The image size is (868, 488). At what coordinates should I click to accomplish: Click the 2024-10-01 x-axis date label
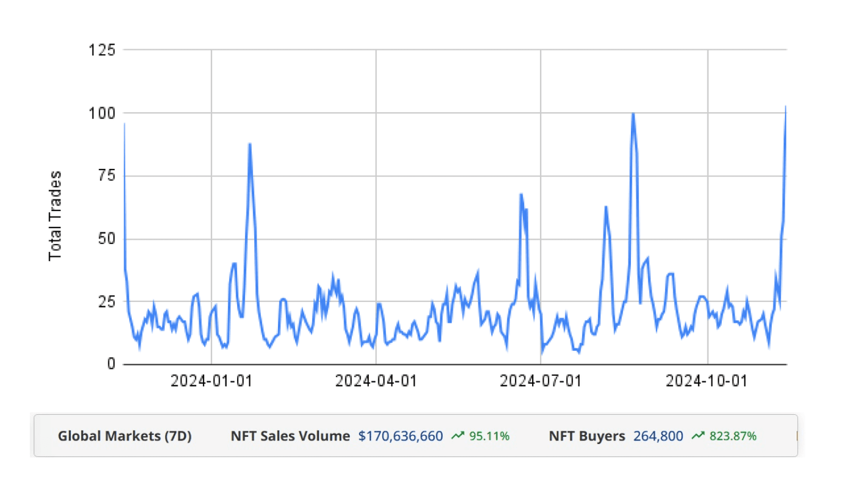pos(706,381)
